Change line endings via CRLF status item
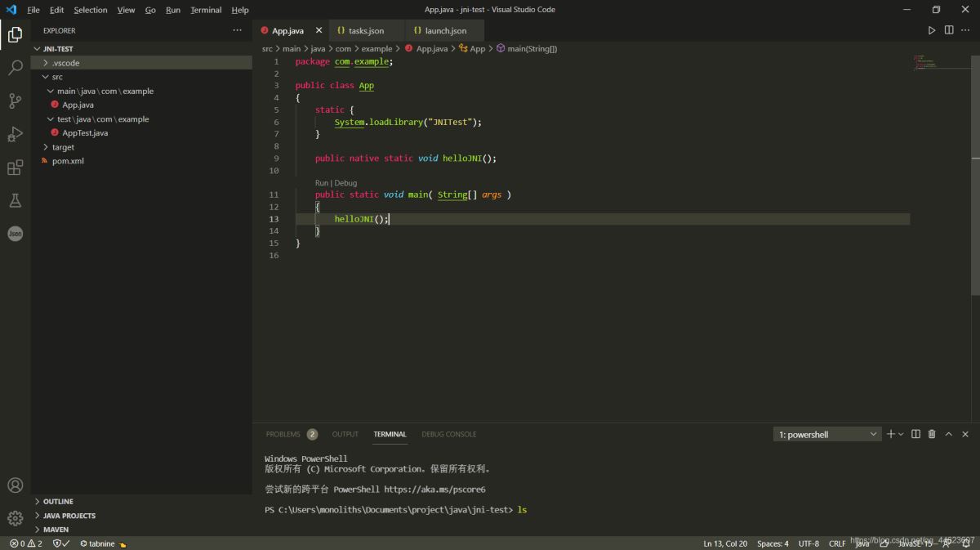The width and height of the screenshot is (980, 550). 837,543
